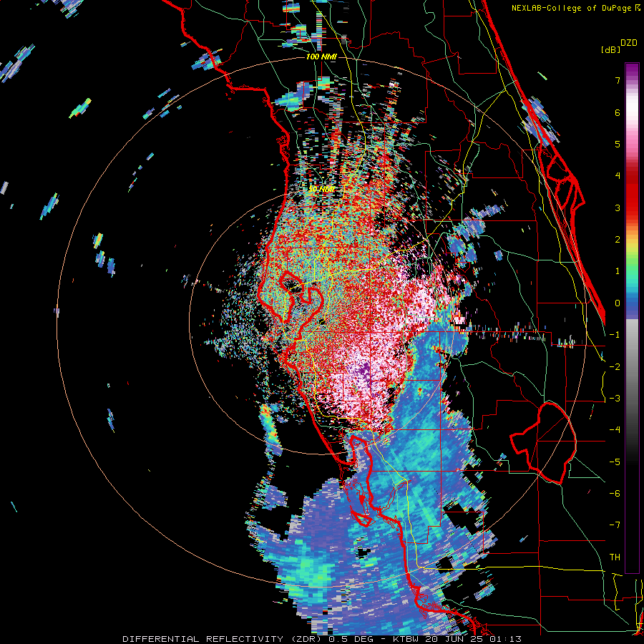Click the 4 value on color scale
Image resolution: width=644 pixels, height=644 pixels.
pyautogui.click(x=618, y=176)
